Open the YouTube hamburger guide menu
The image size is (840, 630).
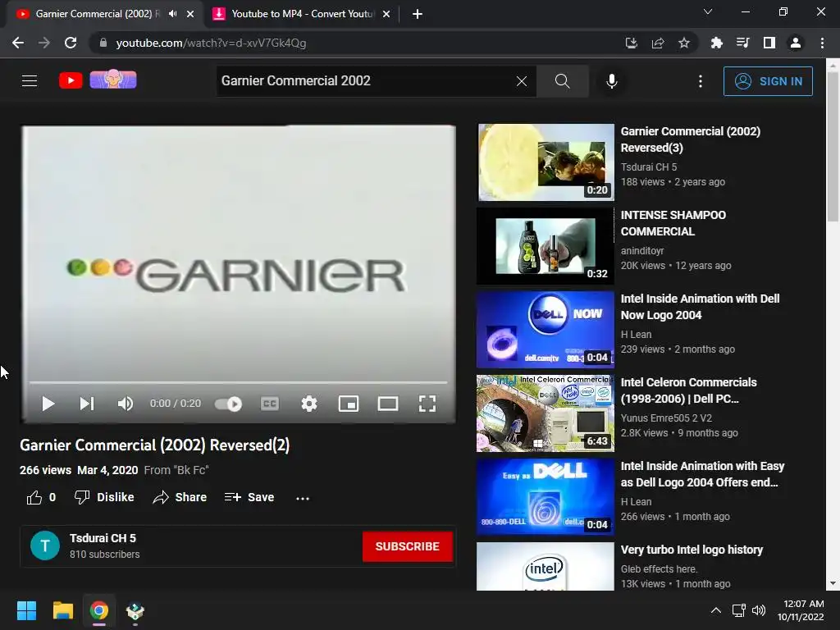30,81
